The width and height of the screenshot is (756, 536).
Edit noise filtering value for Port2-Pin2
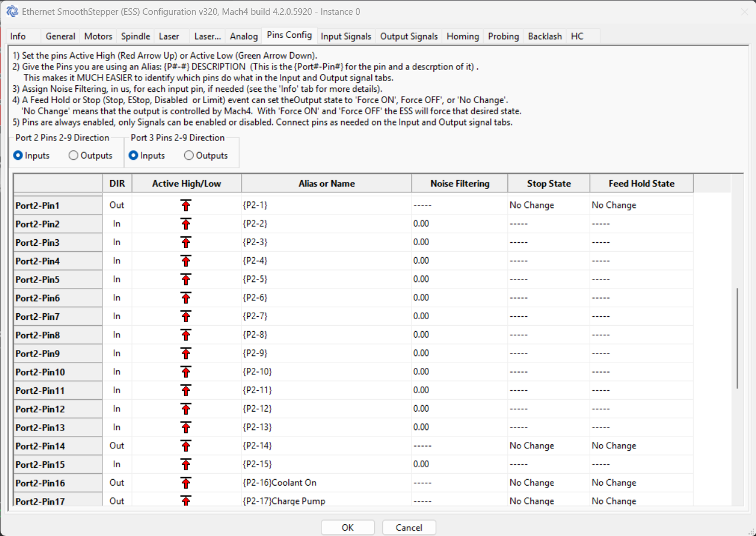coord(459,224)
